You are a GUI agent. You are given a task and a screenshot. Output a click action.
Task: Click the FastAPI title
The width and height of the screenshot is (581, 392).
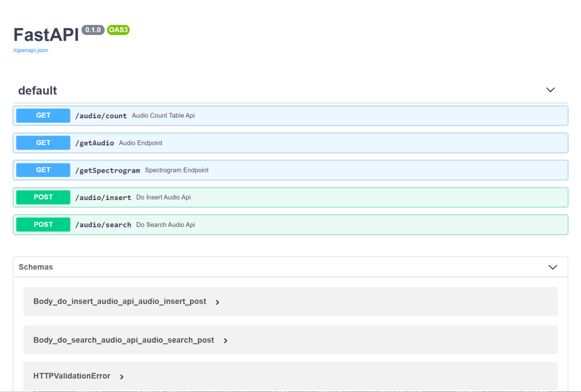tap(46, 35)
